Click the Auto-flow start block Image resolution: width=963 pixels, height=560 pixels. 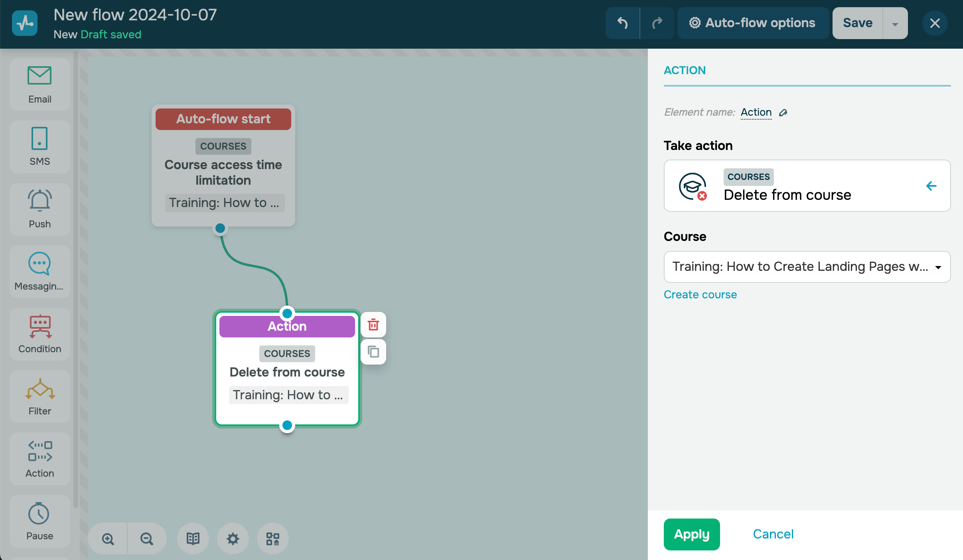pos(223,119)
